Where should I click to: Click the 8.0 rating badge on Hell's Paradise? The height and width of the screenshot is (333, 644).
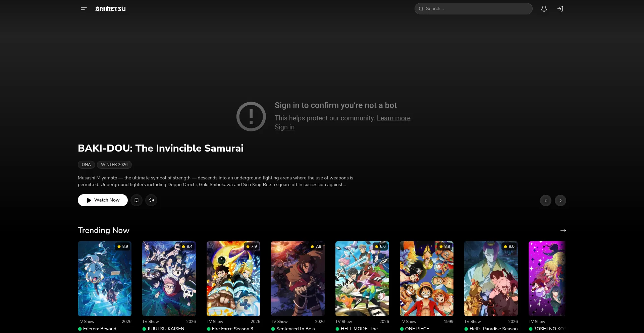pos(509,246)
